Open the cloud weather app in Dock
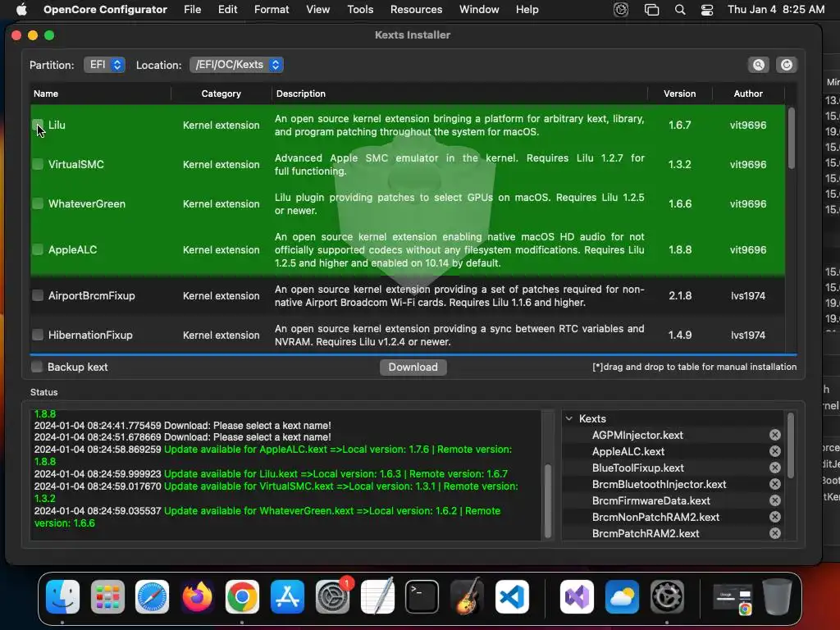This screenshot has width=840, height=630. pos(622,596)
